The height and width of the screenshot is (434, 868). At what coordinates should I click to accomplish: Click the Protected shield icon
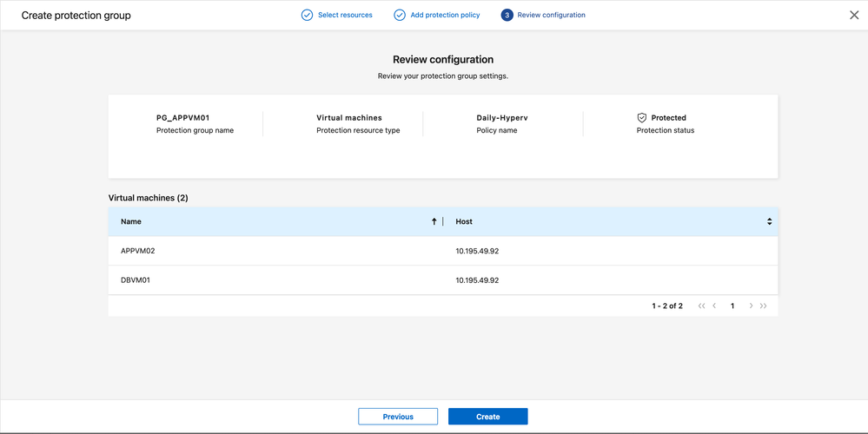click(642, 117)
